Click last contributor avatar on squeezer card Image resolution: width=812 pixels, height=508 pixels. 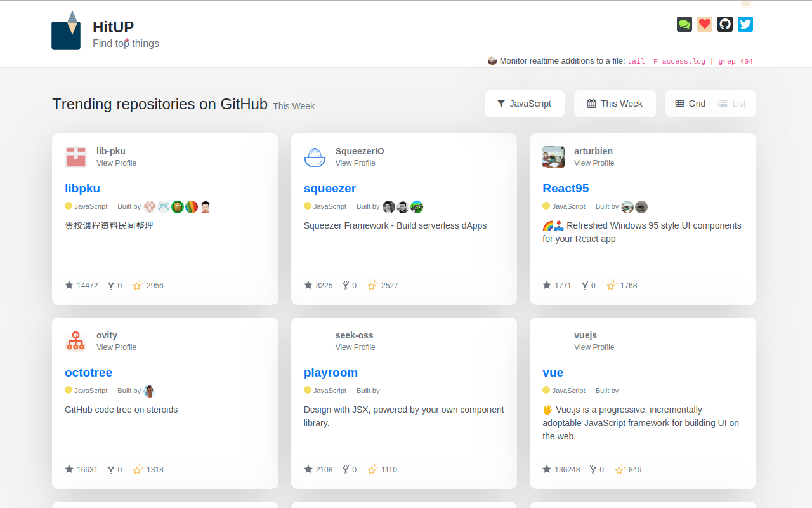click(417, 206)
